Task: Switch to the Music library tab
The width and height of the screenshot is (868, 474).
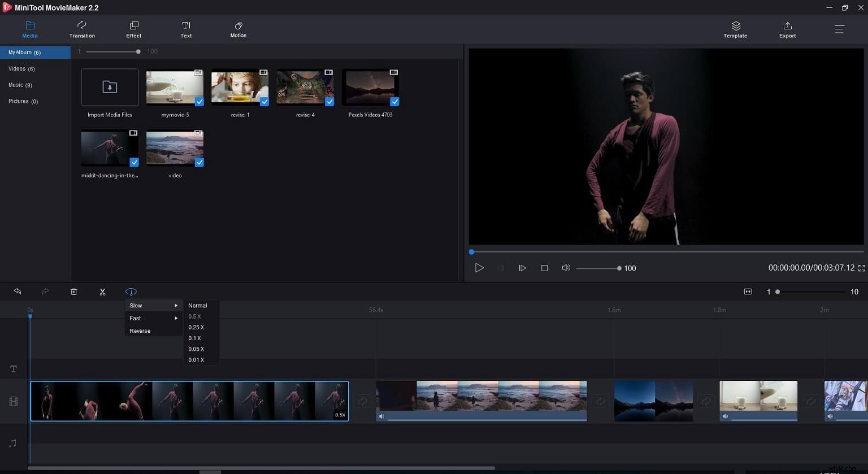Action: (20, 85)
